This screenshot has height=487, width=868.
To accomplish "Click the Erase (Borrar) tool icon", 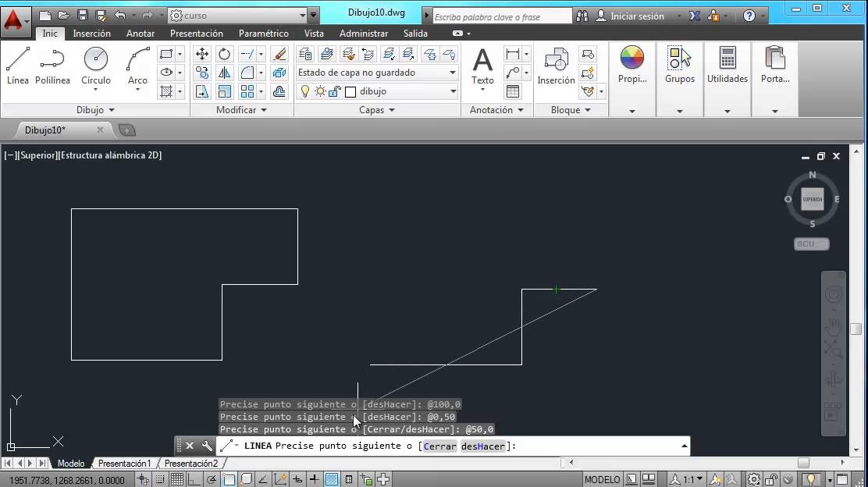I will point(279,54).
